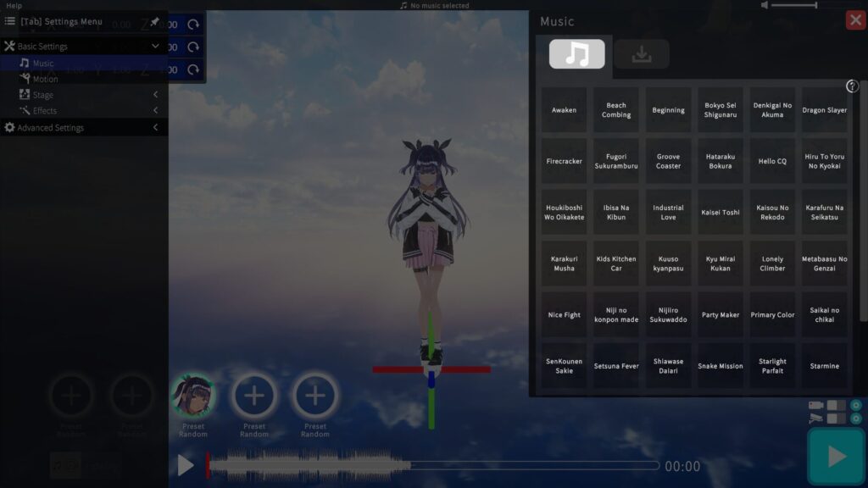The width and height of the screenshot is (868, 488).
Task: Click the 'No music selected' label
Action: click(440, 6)
